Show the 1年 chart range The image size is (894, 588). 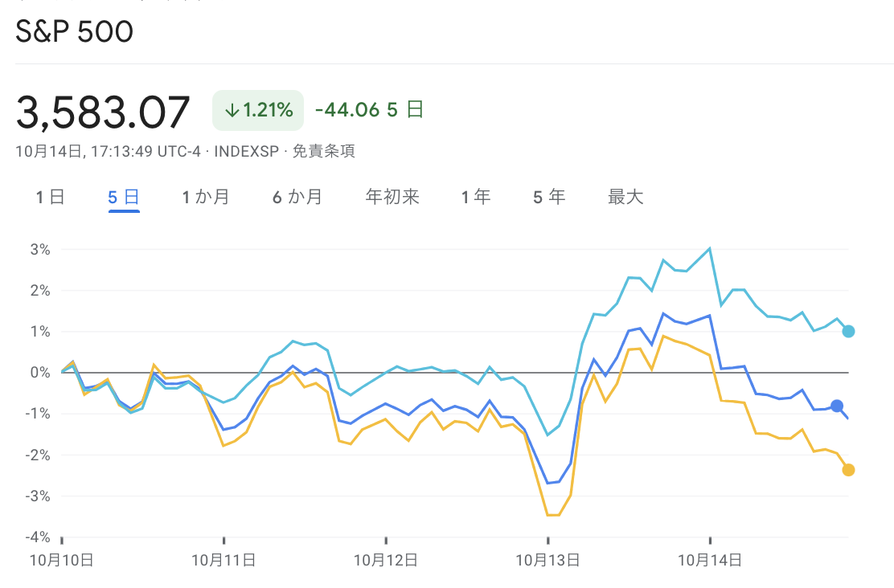pos(476,197)
